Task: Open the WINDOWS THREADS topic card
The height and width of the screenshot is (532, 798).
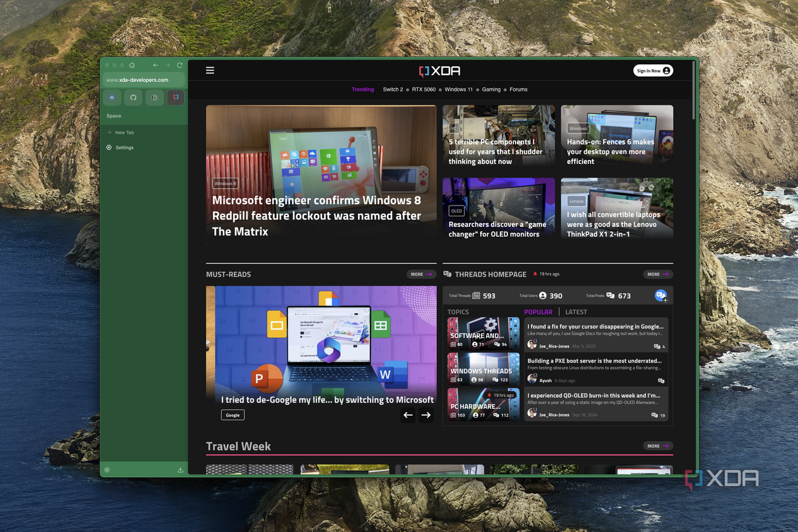Action: pyautogui.click(x=483, y=369)
